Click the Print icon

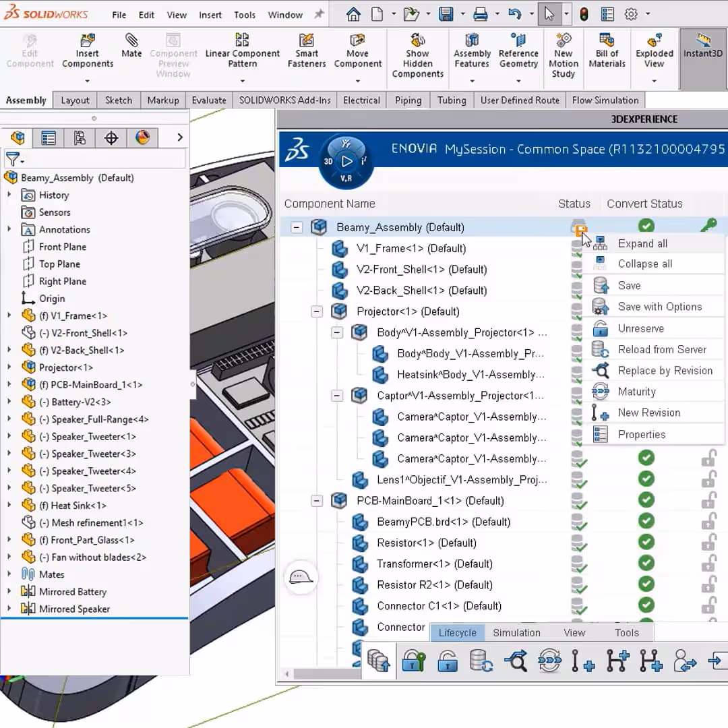point(480,14)
